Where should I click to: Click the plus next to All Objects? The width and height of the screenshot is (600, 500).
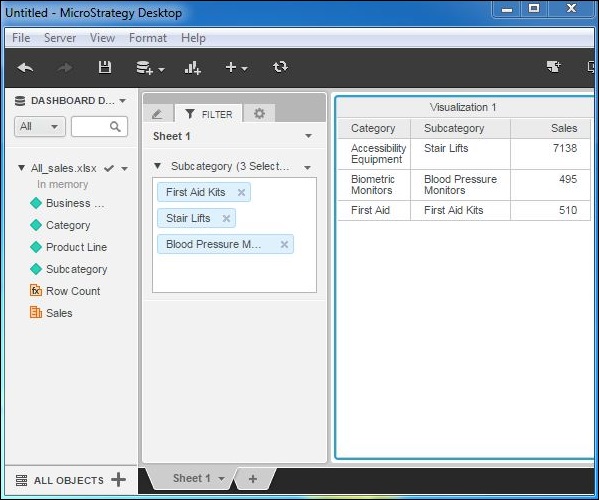coord(119,480)
